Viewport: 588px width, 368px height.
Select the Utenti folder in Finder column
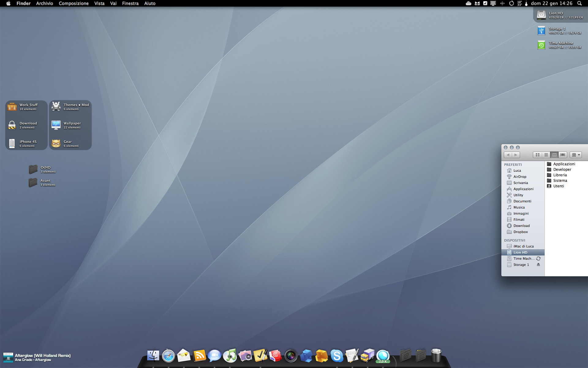click(567, 186)
